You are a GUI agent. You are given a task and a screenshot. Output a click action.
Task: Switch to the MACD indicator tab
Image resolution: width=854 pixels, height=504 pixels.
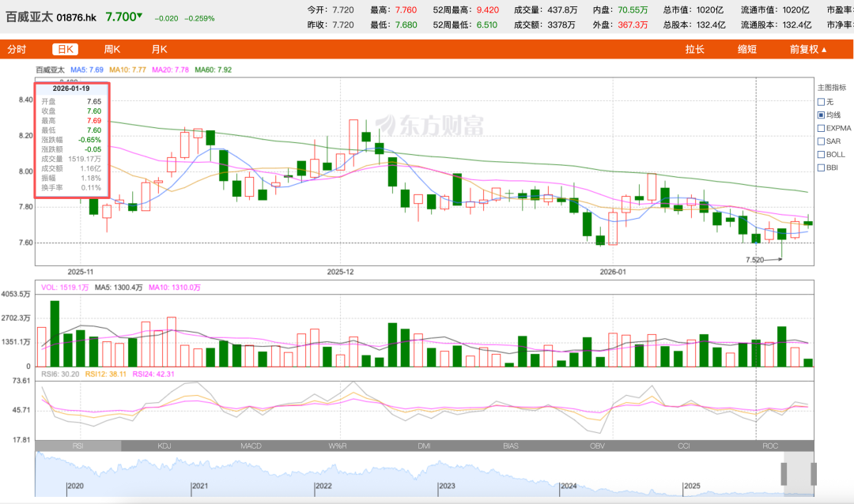[251, 446]
